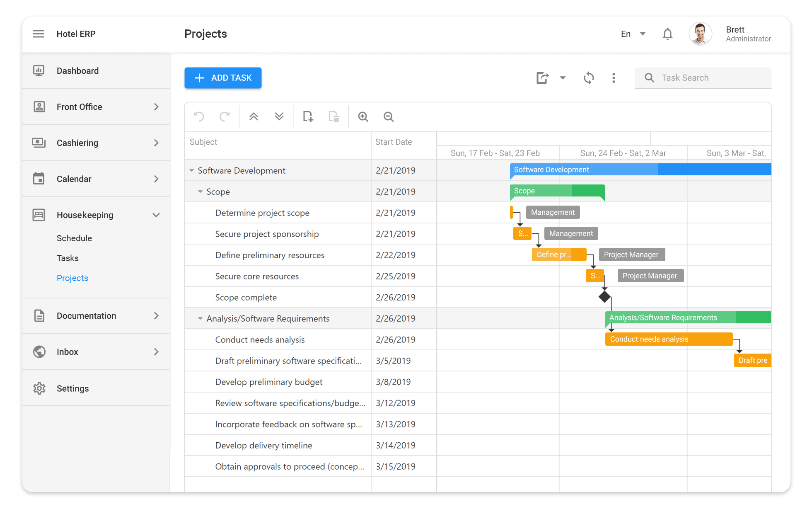Viewport: 812px width, 514px height.
Task: Click the refresh/sync icon near the search bar
Action: point(589,78)
